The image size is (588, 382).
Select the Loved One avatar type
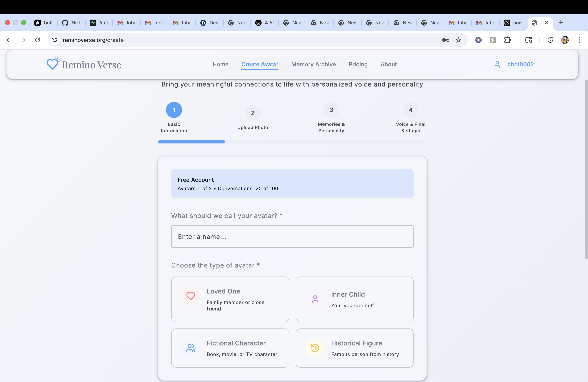(230, 299)
